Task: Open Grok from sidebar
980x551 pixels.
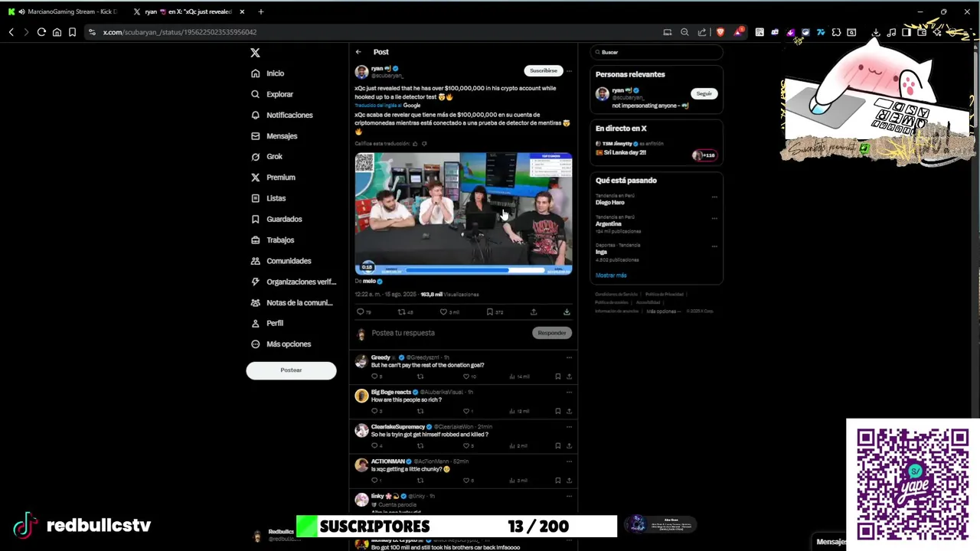Action: tap(267, 157)
